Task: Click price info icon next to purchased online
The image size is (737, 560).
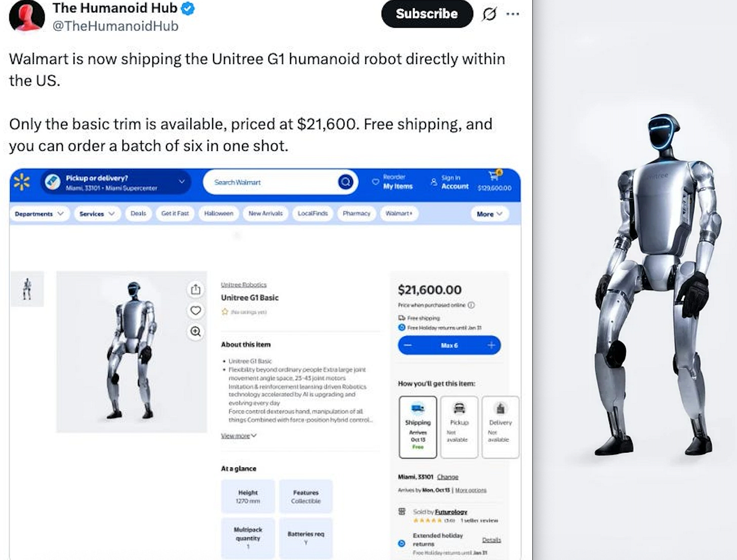Action: (x=471, y=305)
